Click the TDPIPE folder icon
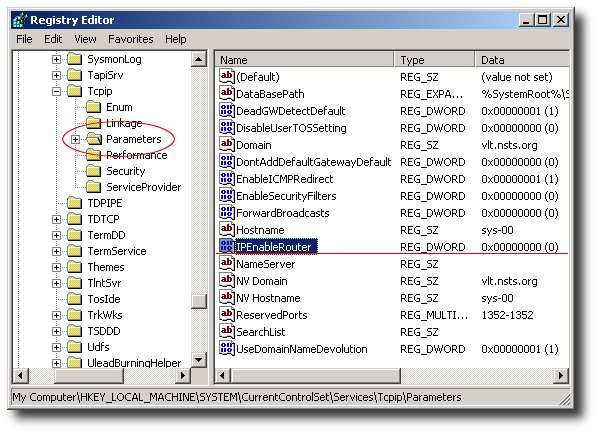 pos(75,203)
